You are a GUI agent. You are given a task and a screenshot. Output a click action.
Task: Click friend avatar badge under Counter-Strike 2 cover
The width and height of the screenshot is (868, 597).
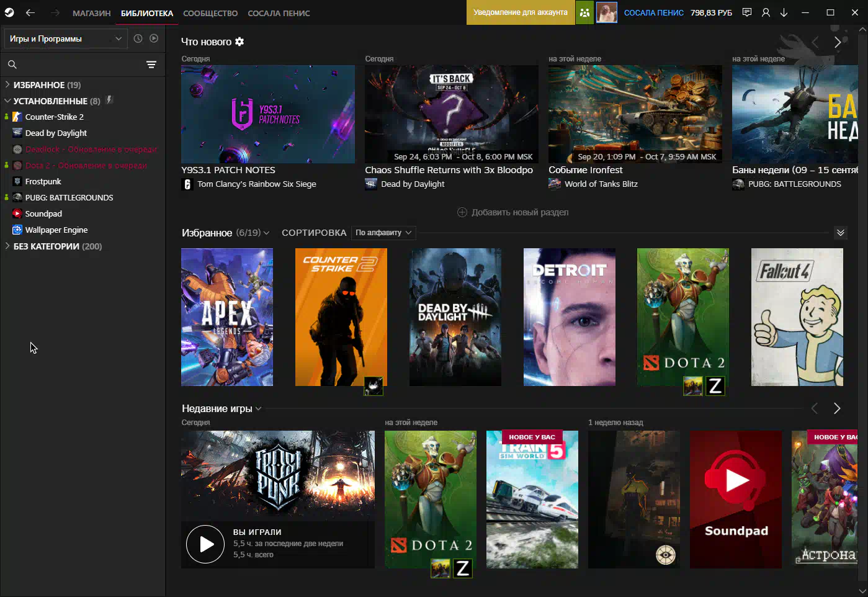374,386
